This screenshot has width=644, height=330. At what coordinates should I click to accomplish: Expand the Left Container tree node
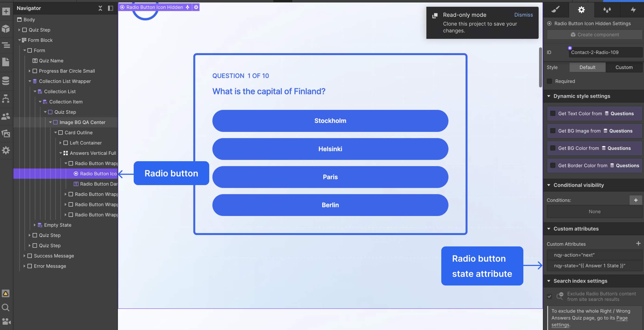[x=60, y=143]
